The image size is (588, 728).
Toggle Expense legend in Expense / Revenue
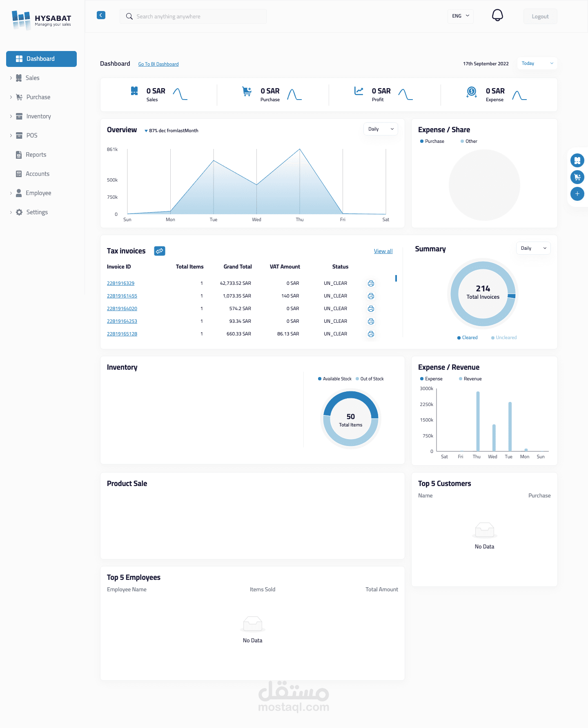point(431,379)
